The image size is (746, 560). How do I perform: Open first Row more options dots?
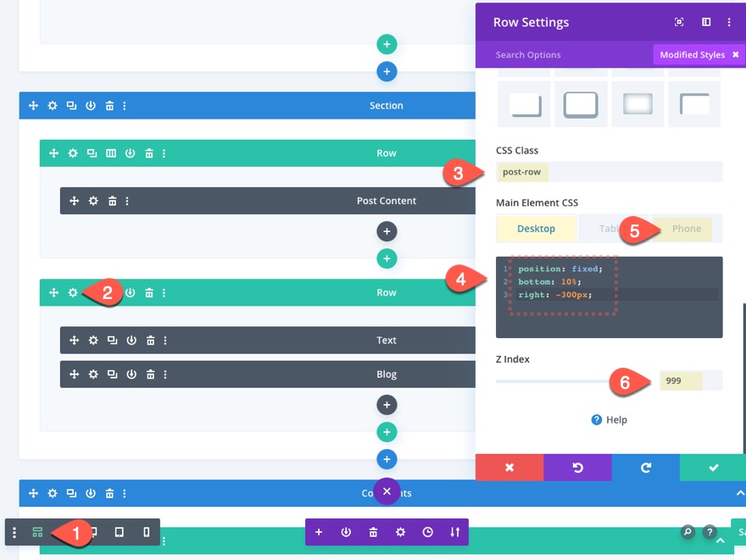pos(164,153)
